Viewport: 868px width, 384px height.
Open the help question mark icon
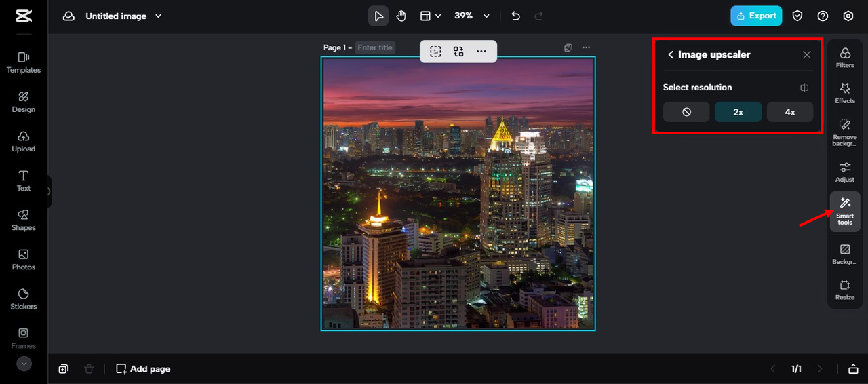pyautogui.click(x=823, y=16)
